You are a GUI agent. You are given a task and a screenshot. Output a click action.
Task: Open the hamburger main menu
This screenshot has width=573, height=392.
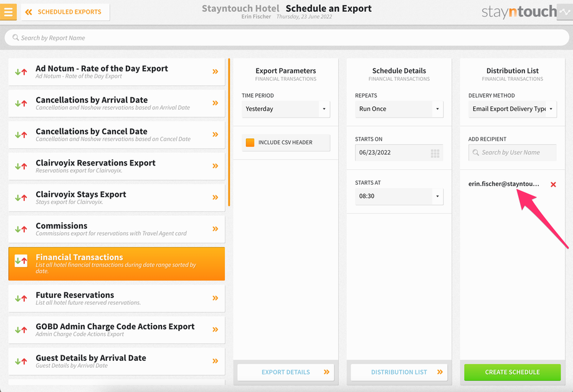(8, 12)
